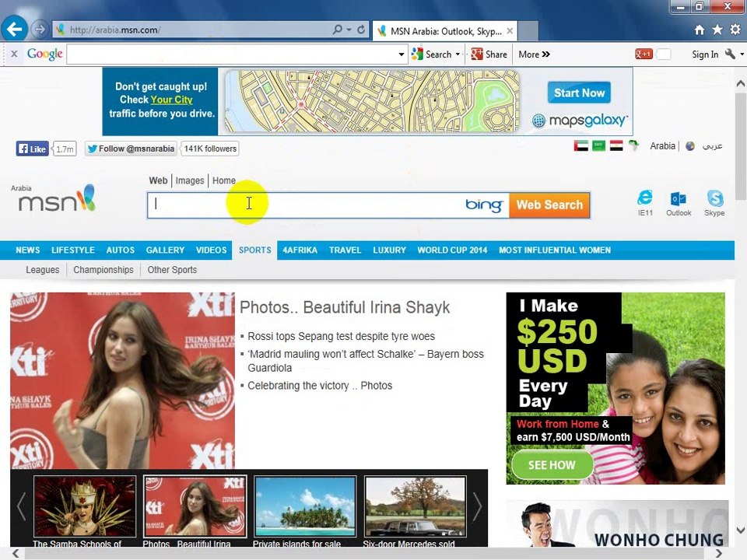
Task: Open the Google toolbar wrench settings
Action: [729, 54]
